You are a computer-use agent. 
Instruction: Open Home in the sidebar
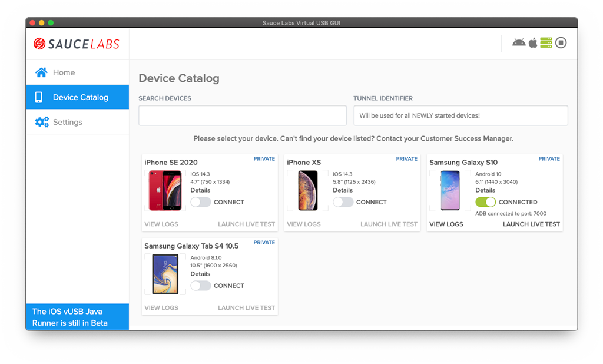(77, 72)
